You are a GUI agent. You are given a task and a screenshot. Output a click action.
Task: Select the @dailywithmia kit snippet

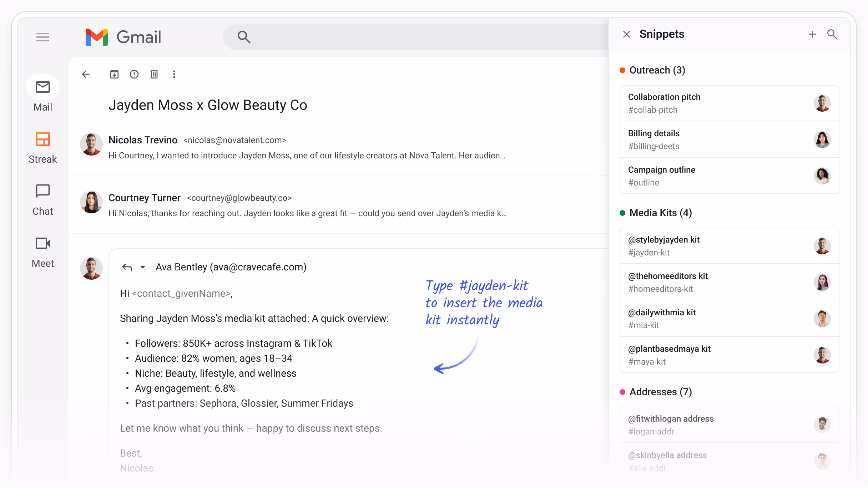coord(730,319)
